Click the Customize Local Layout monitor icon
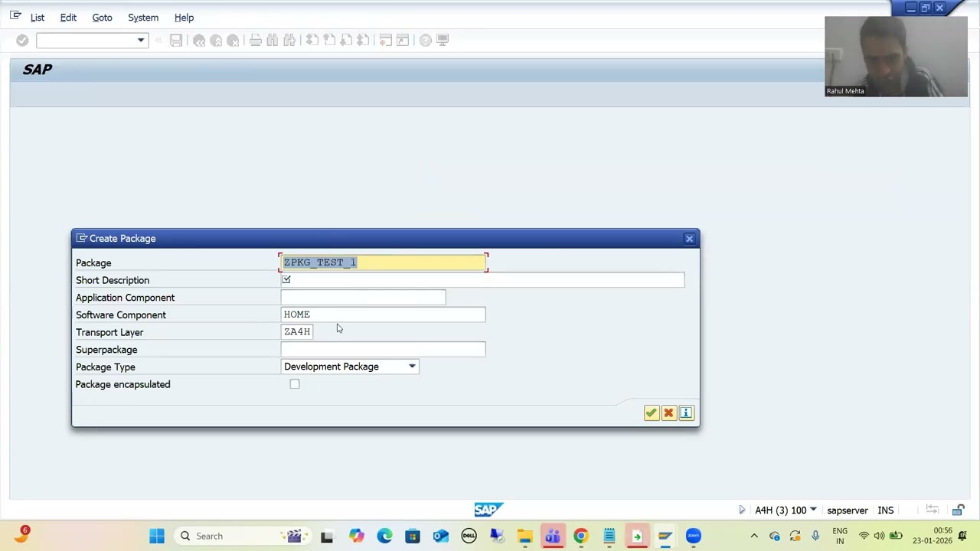The image size is (980, 551). pyautogui.click(x=443, y=40)
